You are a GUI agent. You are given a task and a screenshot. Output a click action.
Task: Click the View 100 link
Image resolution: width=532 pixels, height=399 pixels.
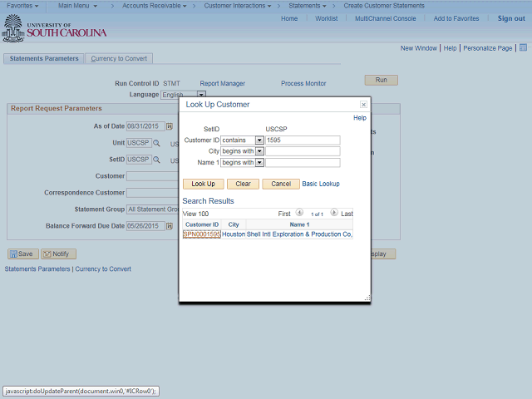click(195, 214)
